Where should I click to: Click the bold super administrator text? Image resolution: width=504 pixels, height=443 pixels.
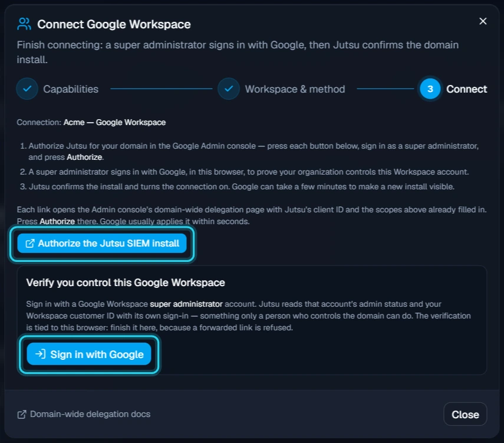[x=186, y=304]
